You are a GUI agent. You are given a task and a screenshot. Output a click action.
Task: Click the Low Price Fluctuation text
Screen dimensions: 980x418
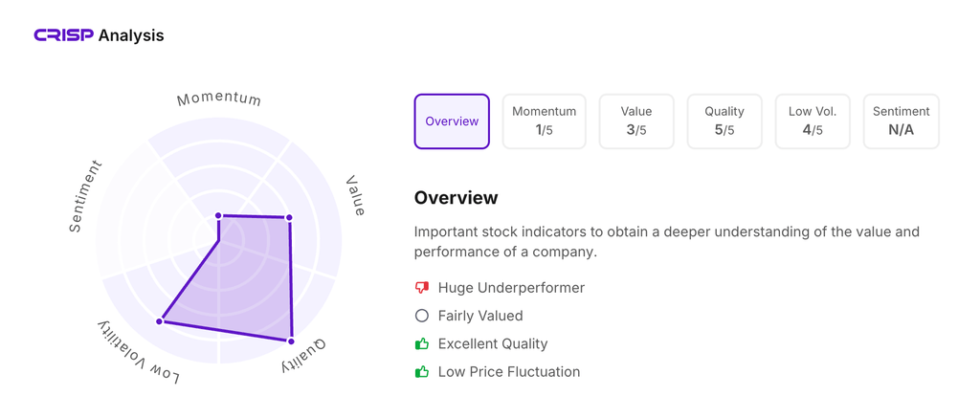click(x=509, y=372)
